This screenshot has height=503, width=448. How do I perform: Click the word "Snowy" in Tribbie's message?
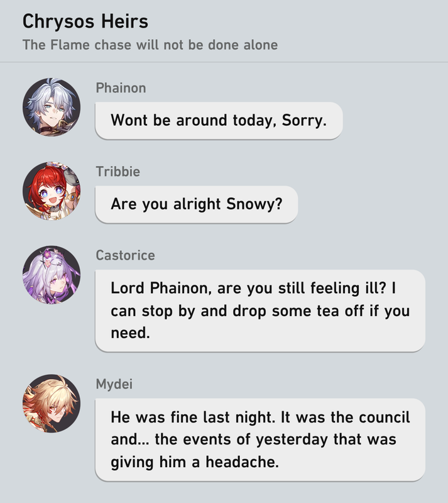tap(254, 204)
